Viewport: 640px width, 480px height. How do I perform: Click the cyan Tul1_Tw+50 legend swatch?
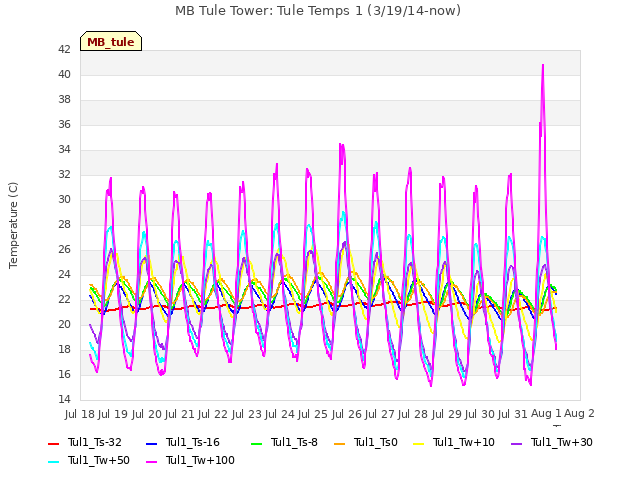point(53,461)
